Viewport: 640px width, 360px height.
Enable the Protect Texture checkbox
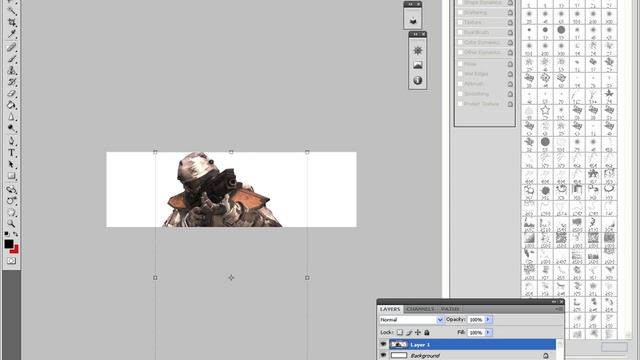click(x=460, y=104)
